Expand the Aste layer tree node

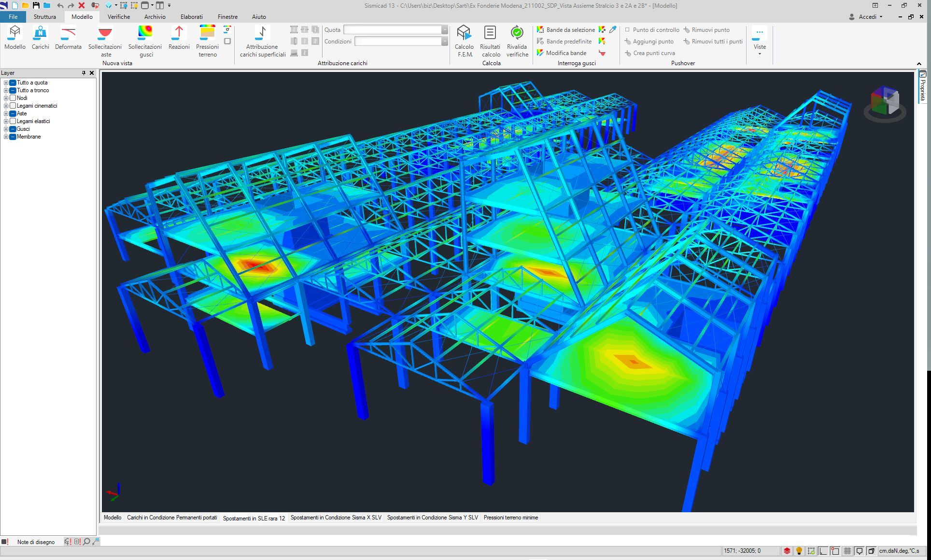click(x=6, y=113)
